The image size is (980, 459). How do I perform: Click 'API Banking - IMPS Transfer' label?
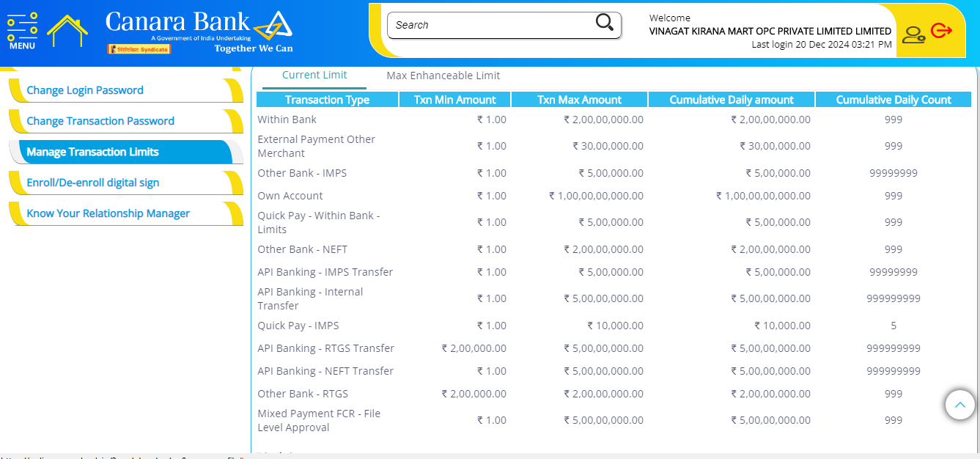click(x=325, y=272)
